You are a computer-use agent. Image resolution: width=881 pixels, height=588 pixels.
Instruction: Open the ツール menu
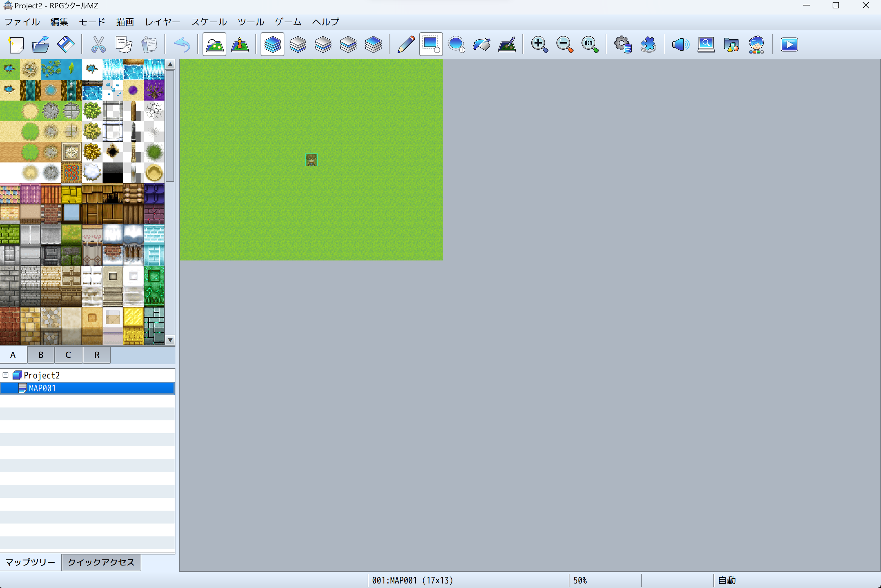pos(251,22)
